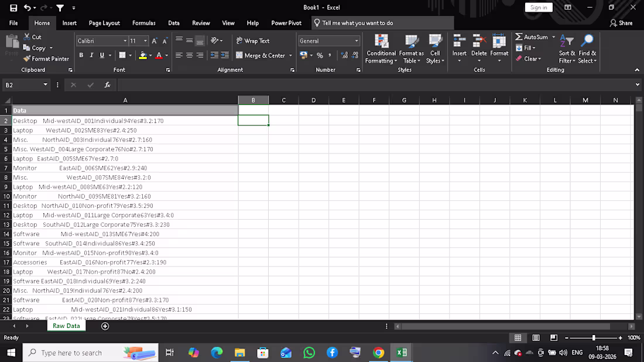Click the Share button
The image size is (644, 362).
pos(621,23)
